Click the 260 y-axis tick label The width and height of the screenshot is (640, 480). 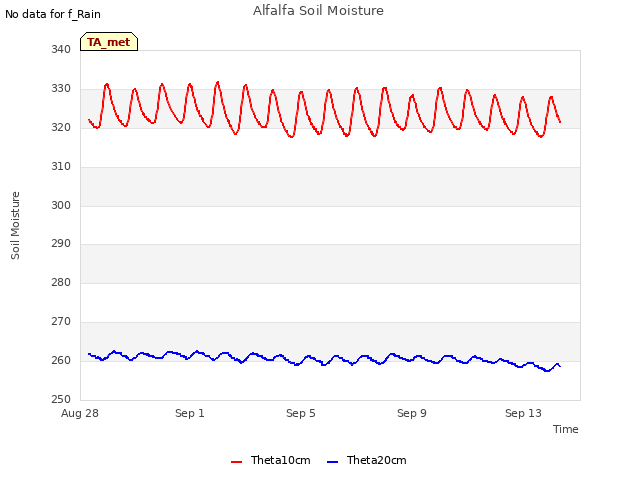61,360
